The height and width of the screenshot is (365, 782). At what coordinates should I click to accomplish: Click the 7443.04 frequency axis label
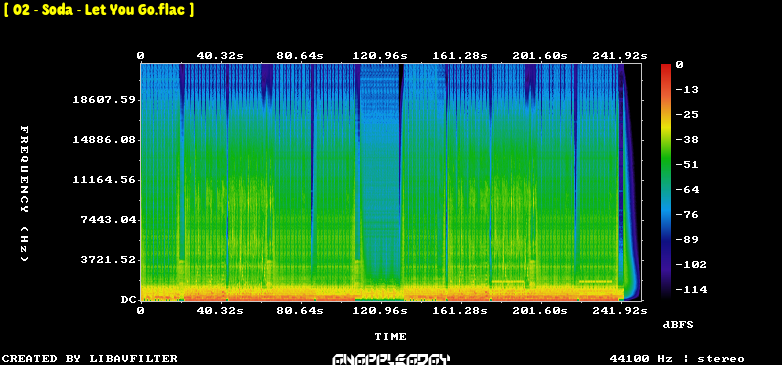[108, 219]
